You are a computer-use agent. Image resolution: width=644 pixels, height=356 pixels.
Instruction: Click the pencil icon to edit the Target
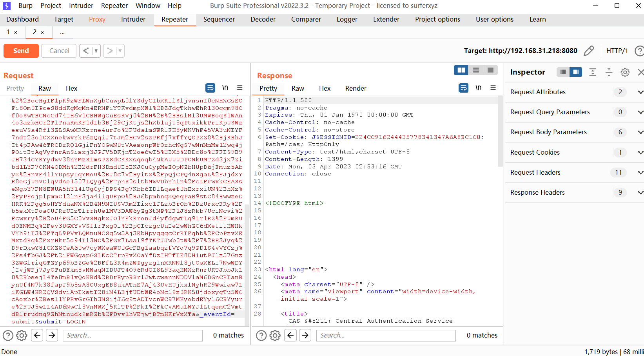pos(589,51)
